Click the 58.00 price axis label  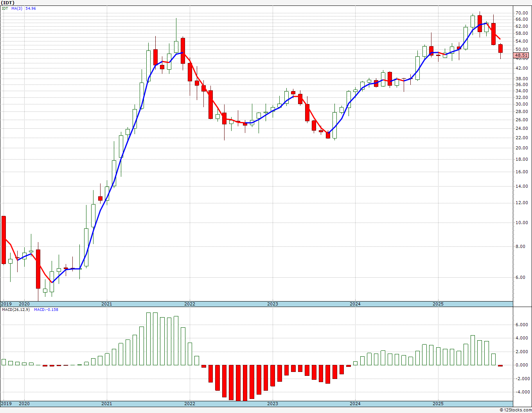522,34
